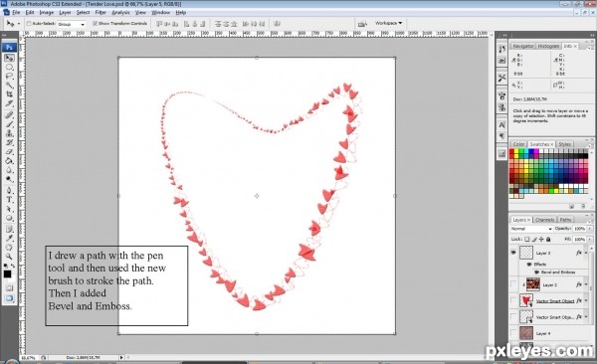
Task: Open the Character panel icon in dock
Action: click(x=501, y=125)
